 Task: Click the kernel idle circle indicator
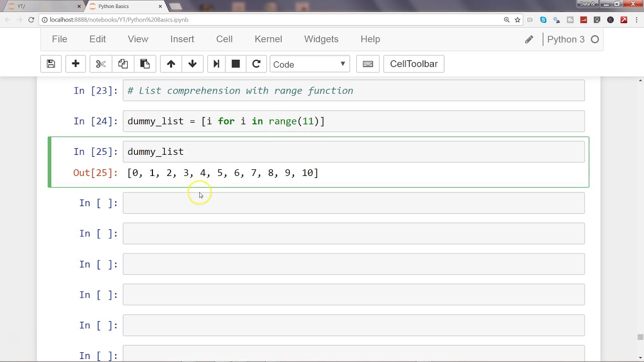pos(595,39)
